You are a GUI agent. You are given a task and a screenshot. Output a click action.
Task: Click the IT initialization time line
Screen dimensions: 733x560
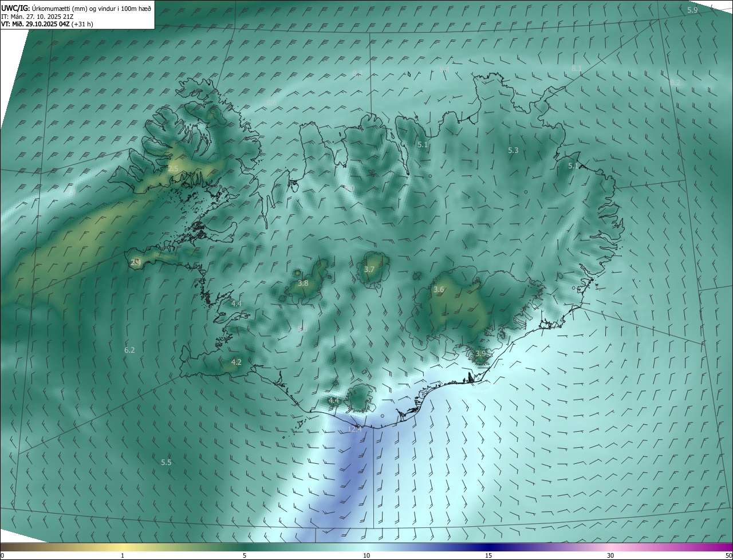click(37, 16)
